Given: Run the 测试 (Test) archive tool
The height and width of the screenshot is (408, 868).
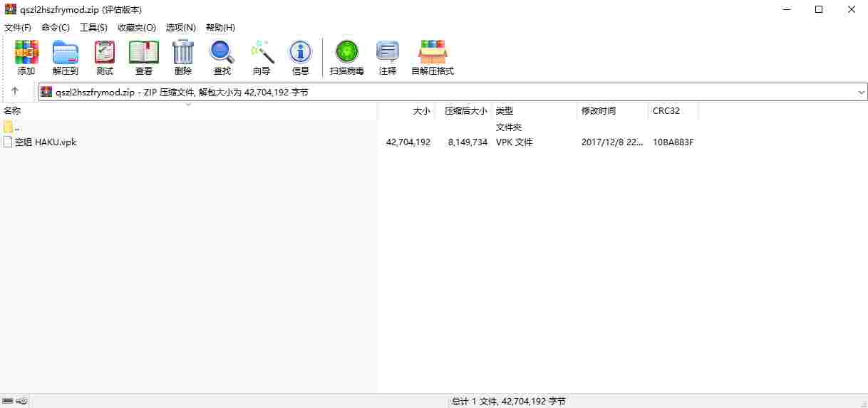Looking at the screenshot, I should tap(105, 53).
